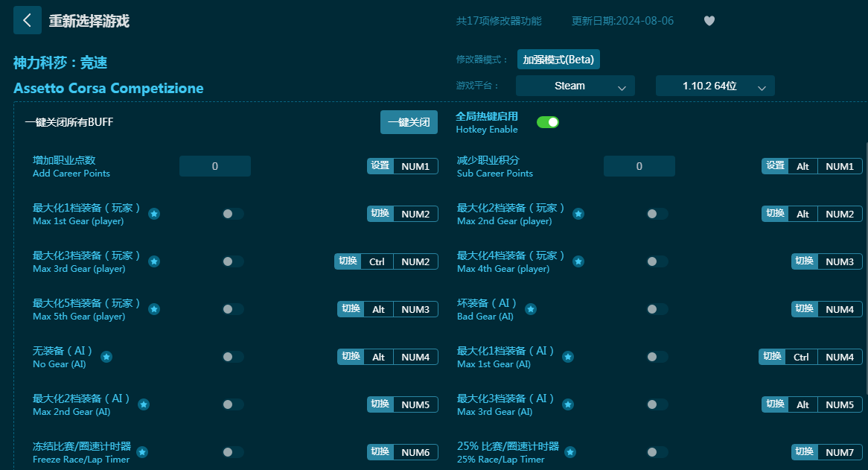868x470 pixels.
Task: Click star icon beside Max 4th Gear (player)
Action: coord(578,261)
